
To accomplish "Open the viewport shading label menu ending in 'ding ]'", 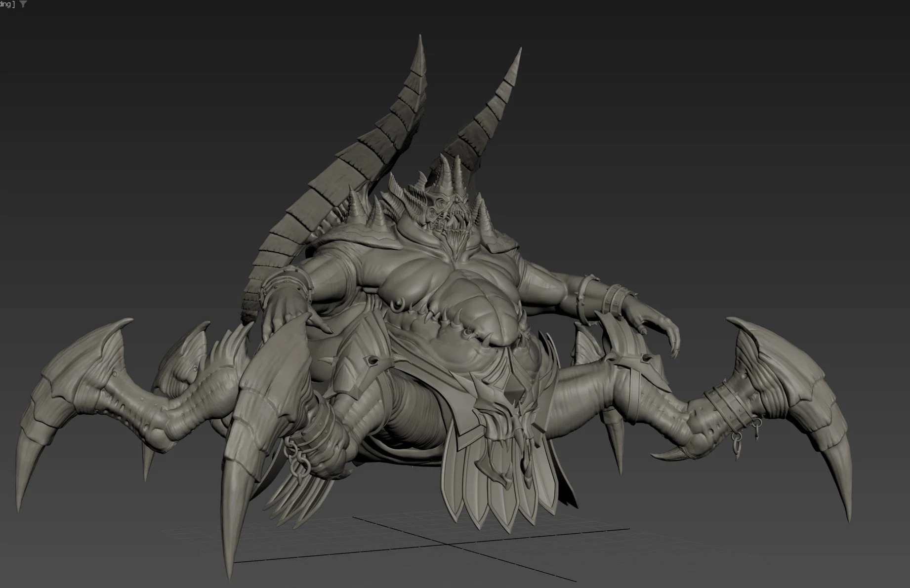I will coord(7,4).
